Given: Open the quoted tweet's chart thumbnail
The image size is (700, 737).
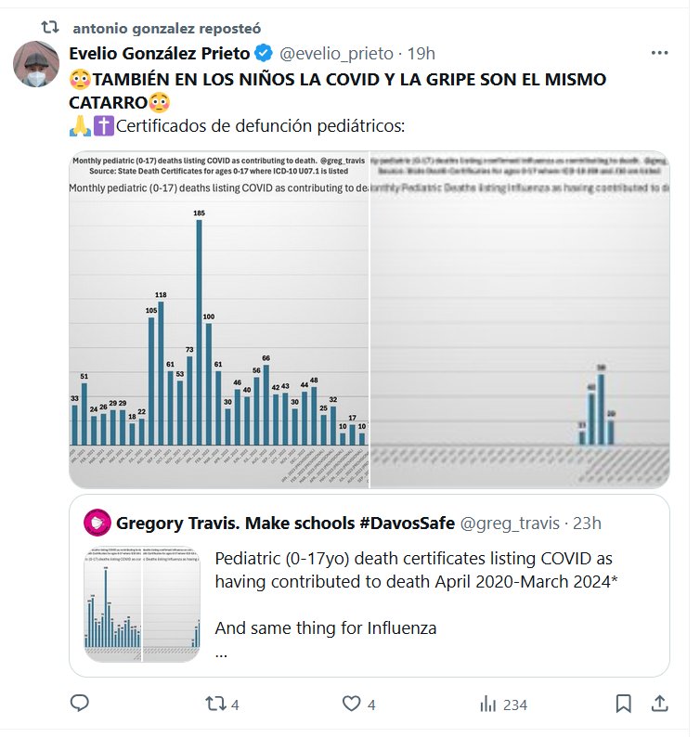Looking at the screenshot, I should pos(141,603).
